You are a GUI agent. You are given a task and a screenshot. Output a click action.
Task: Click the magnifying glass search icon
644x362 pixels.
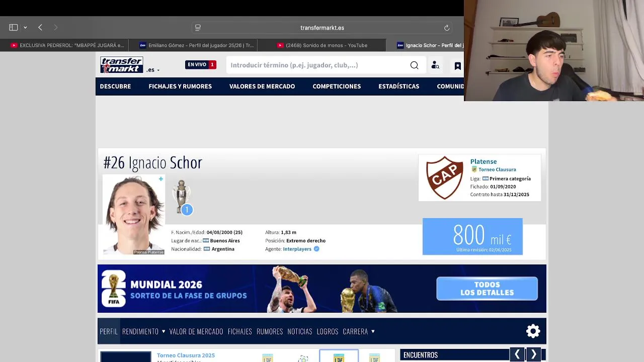tap(414, 65)
